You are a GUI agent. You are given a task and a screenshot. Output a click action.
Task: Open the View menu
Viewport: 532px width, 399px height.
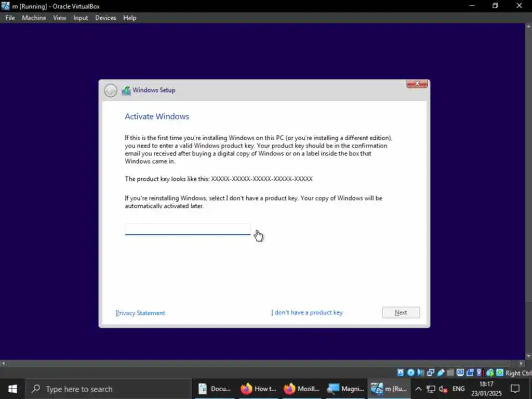coord(59,18)
